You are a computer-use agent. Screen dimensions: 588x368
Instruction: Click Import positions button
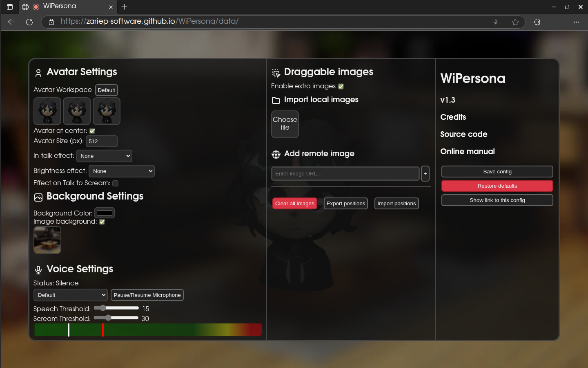coord(396,203)
